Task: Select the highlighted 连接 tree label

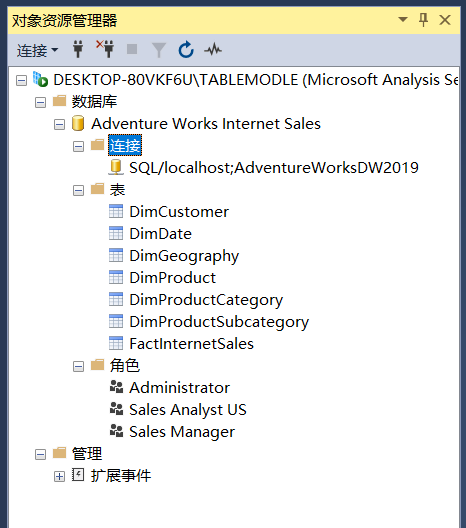Action: (125, 145)
